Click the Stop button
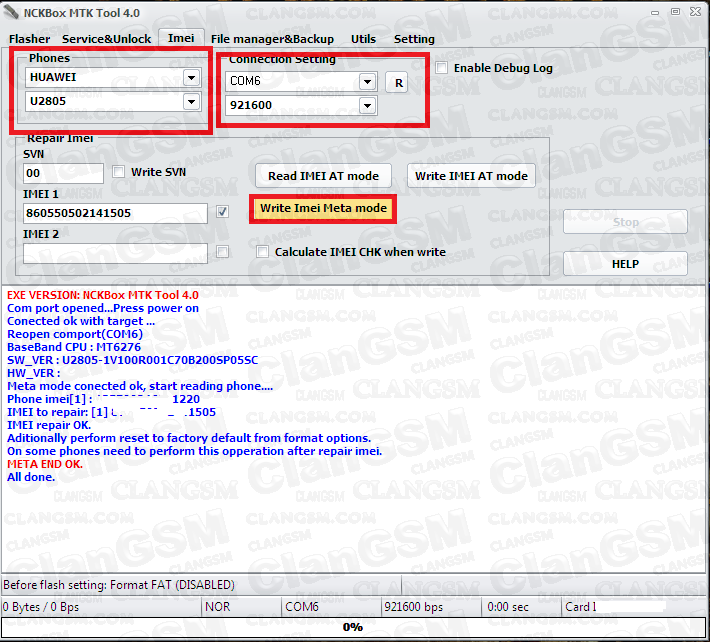This screenshot has height=642, width=710. click(625, 222)
